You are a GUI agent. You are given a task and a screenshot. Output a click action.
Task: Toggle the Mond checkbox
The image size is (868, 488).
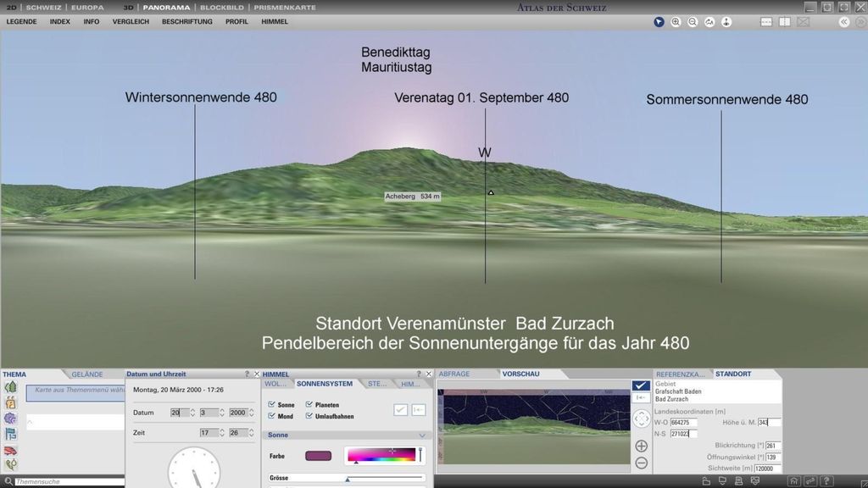[x=271, y=415]
